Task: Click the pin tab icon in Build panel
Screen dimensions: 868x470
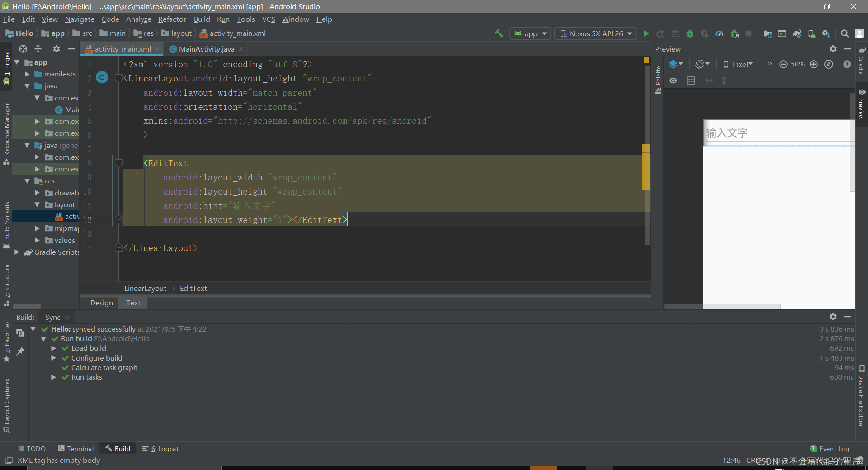Action: coord(20,351)
